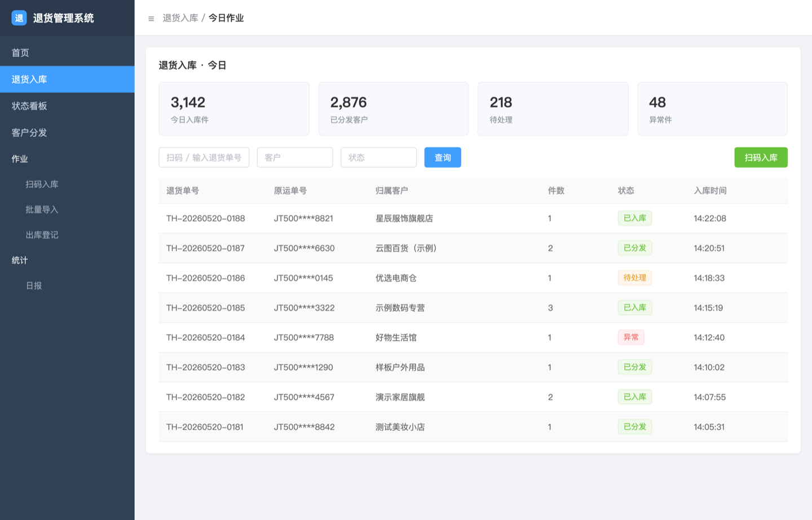Viewport: 812px width, 520px height.
Task: Focus the 客户 filter field
Action: pos(295,157)
